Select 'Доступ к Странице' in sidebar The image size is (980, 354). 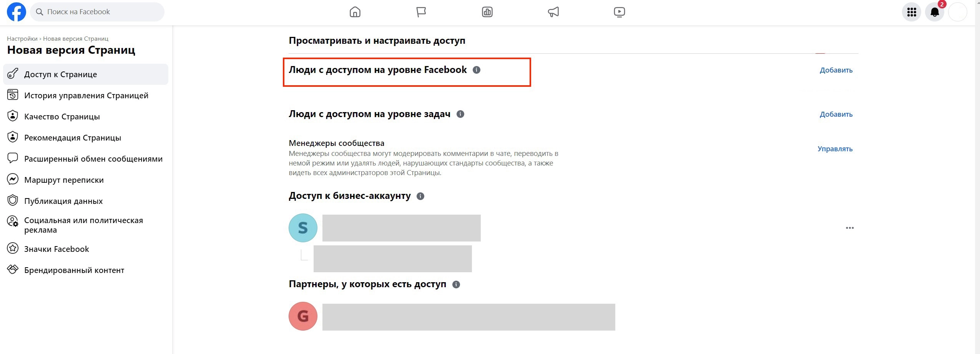click(86, 74)
